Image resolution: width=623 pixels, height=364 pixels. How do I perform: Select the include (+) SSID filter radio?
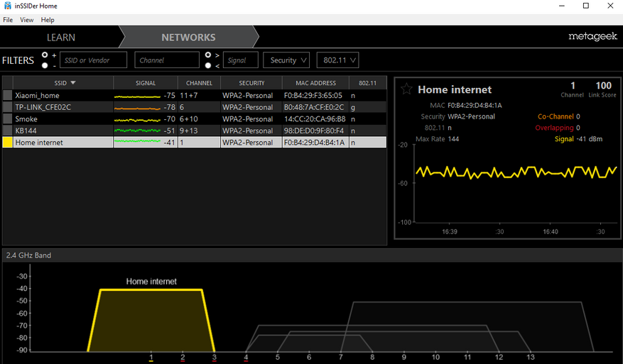click(45, 55)
